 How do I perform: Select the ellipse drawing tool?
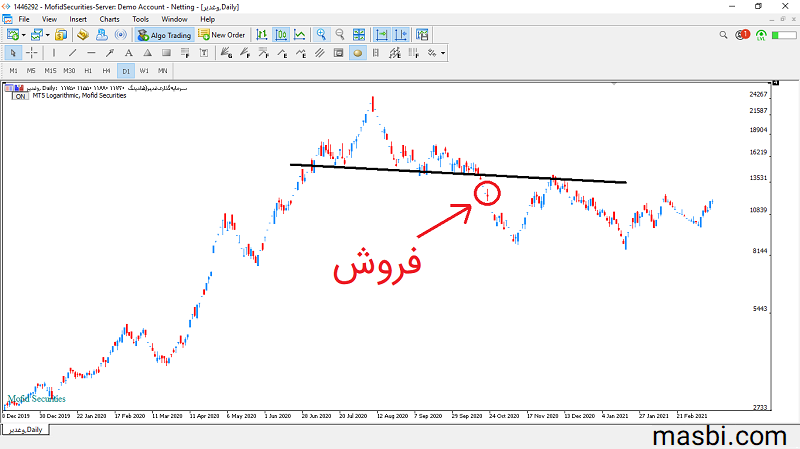[x=358, y=53]
